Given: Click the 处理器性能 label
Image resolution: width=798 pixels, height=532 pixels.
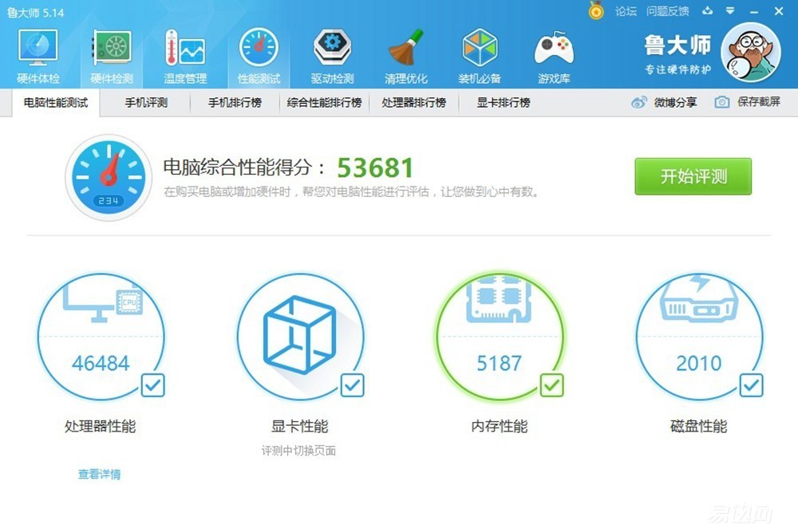Looking at the screenshot, I should (101, 426).
